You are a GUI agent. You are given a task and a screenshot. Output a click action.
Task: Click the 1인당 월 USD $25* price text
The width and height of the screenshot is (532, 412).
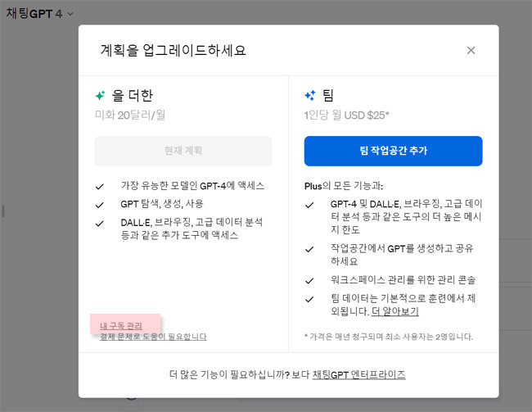coord(347,115)
